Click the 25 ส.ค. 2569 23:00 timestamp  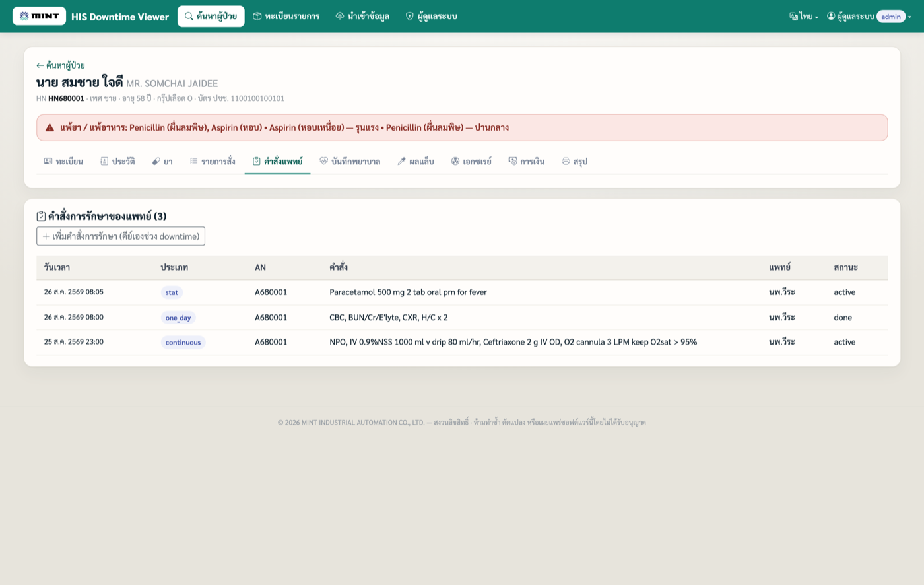[x=74, y=342]
